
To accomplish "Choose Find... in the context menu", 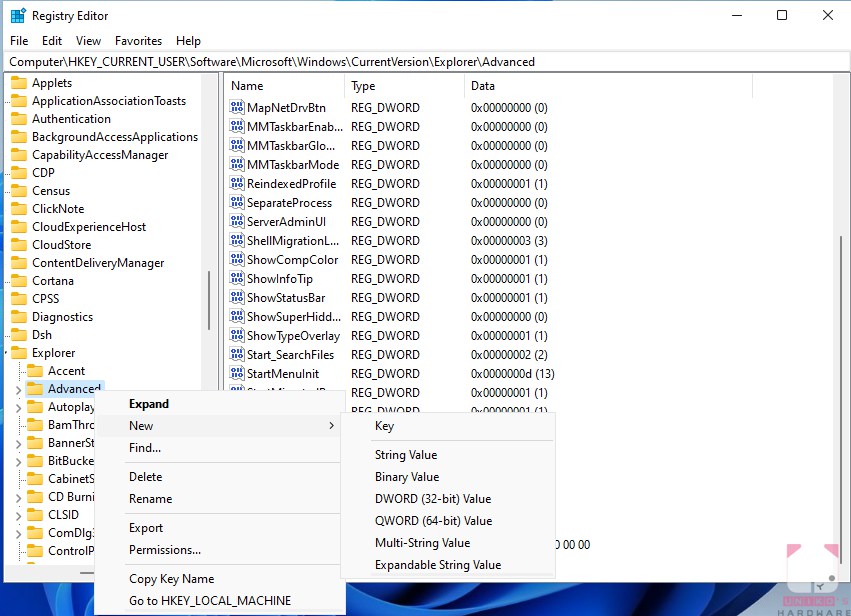I will tap(219, 448).
